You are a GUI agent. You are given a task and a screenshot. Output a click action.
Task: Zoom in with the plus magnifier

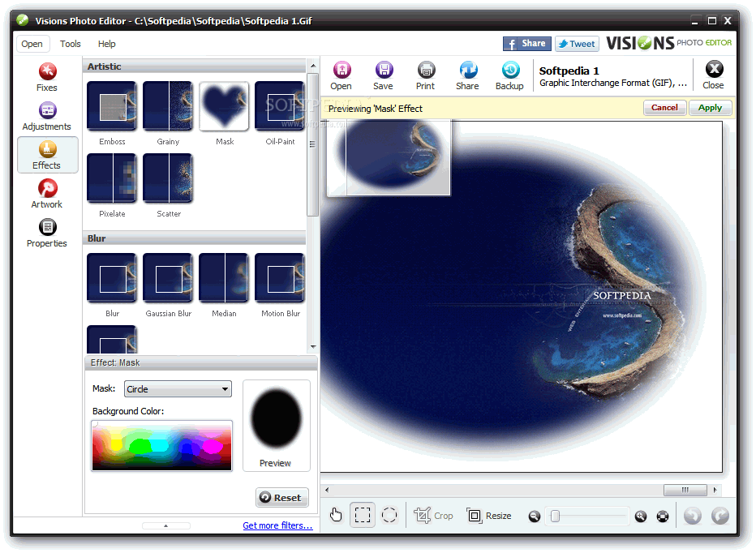click(641, 517)
